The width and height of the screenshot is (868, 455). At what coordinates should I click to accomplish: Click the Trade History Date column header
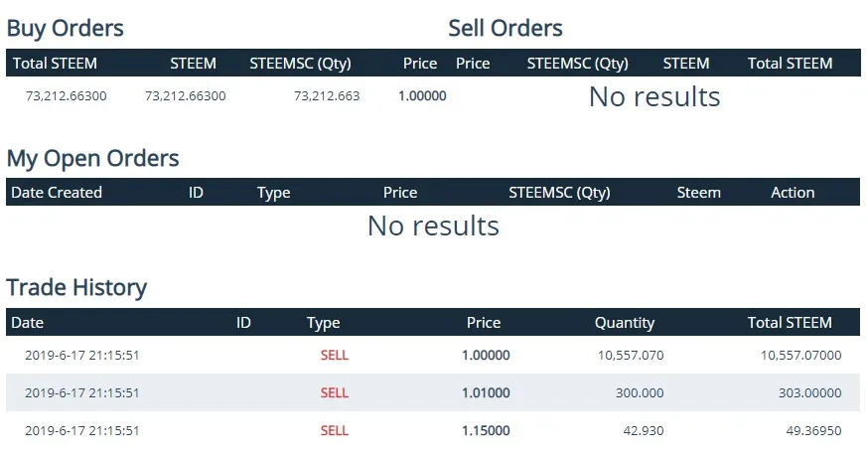(27, 322)
